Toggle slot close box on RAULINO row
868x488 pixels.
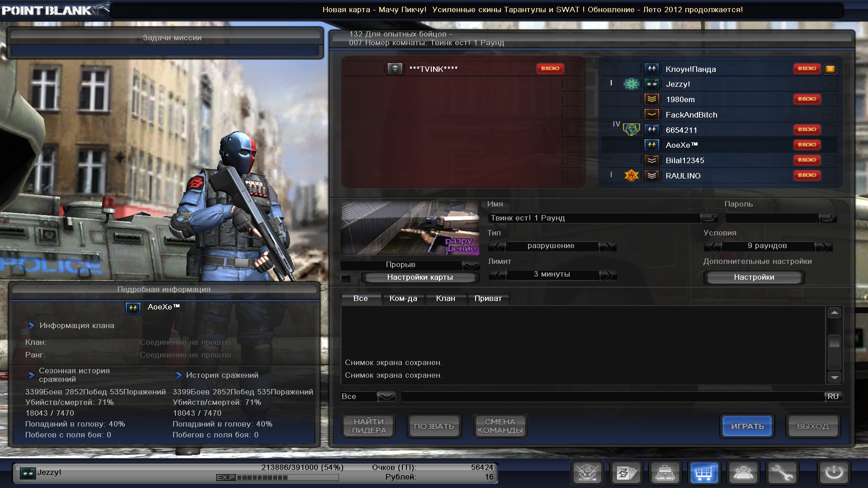(830, 175)
